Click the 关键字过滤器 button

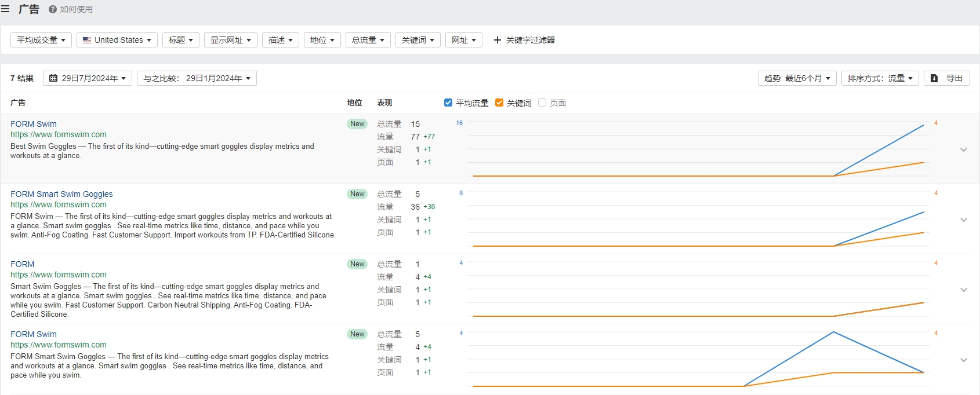tap(524, 40)
